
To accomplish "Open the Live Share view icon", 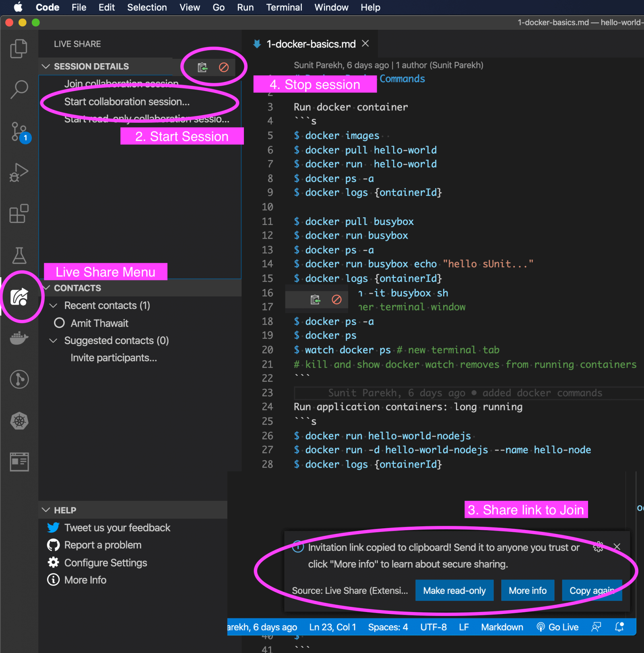I will click(x=19, y=297).
